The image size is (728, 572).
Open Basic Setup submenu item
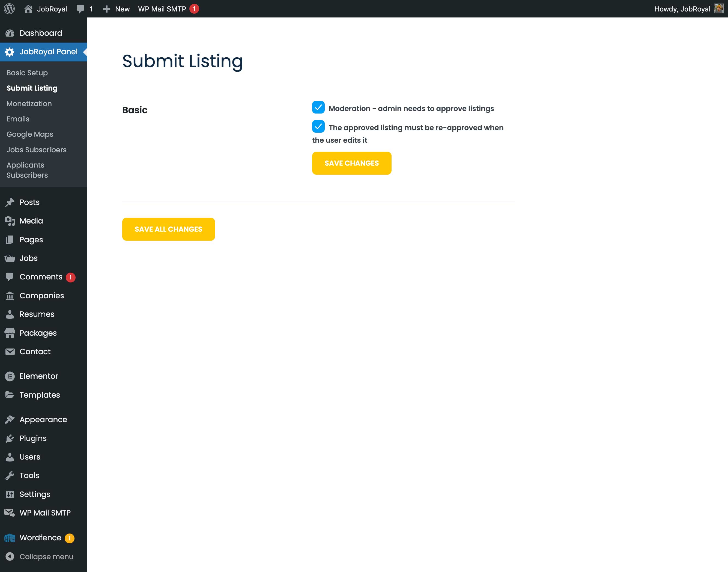click(x=27, y=73)
